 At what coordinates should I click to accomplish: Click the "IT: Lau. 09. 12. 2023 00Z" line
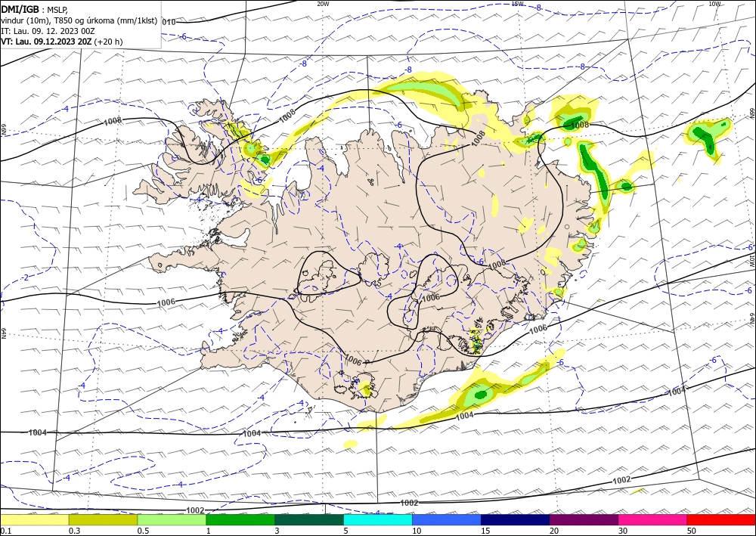pos(48,31)
